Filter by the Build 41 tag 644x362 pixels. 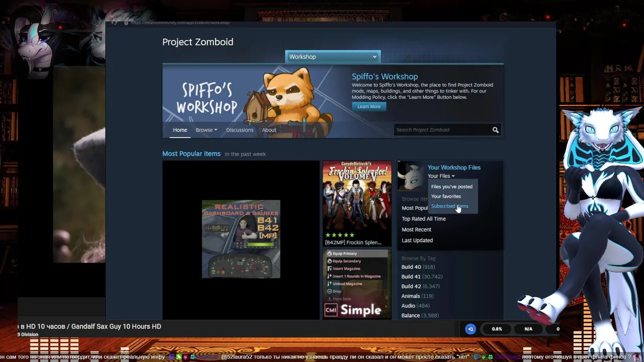pyautogui.click(x=422, y=277)
